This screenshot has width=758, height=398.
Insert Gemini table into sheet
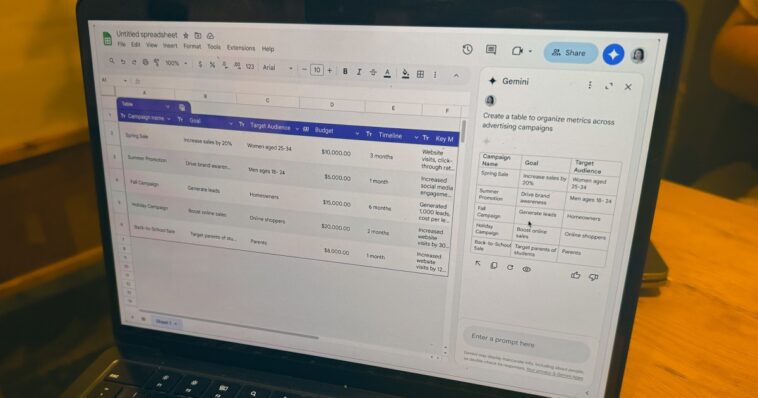[478, 264]
